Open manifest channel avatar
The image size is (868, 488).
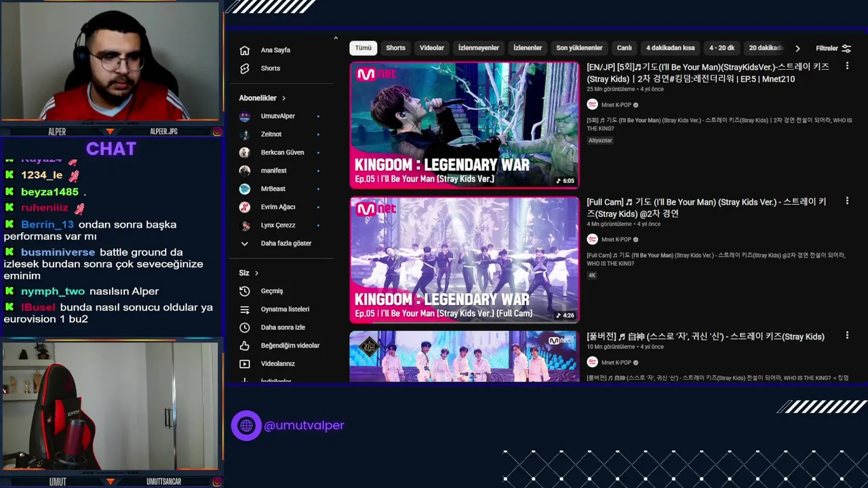(x=245, y=171)
